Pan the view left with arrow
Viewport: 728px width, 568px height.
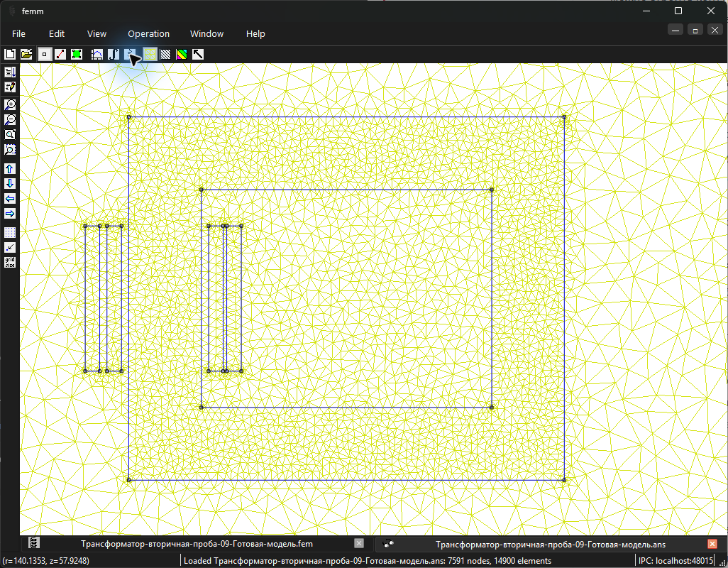10,198
